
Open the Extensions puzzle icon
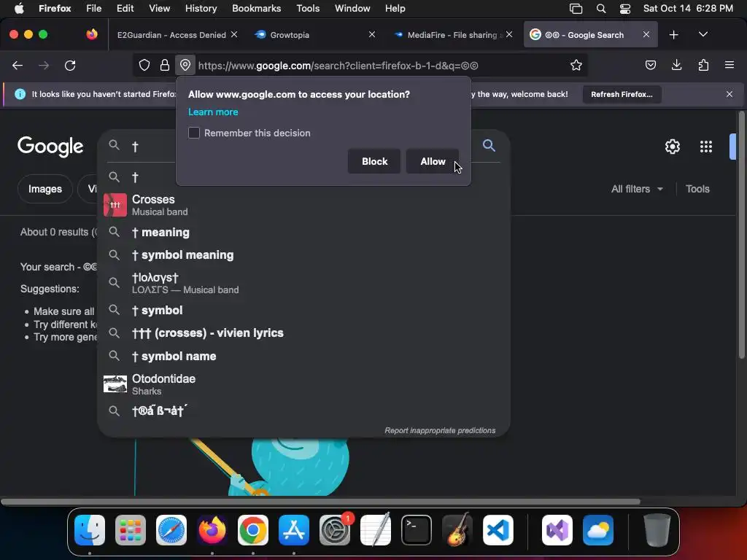[703, 65]
